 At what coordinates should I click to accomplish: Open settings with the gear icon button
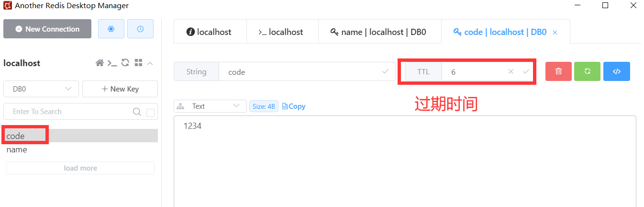tap(111, 29)
